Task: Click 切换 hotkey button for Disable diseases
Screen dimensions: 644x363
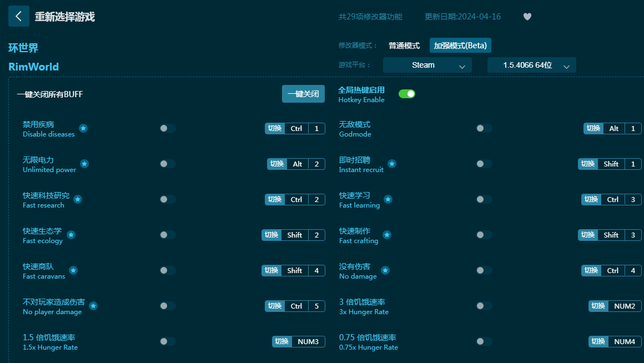Action: click(x=275, y=129)
